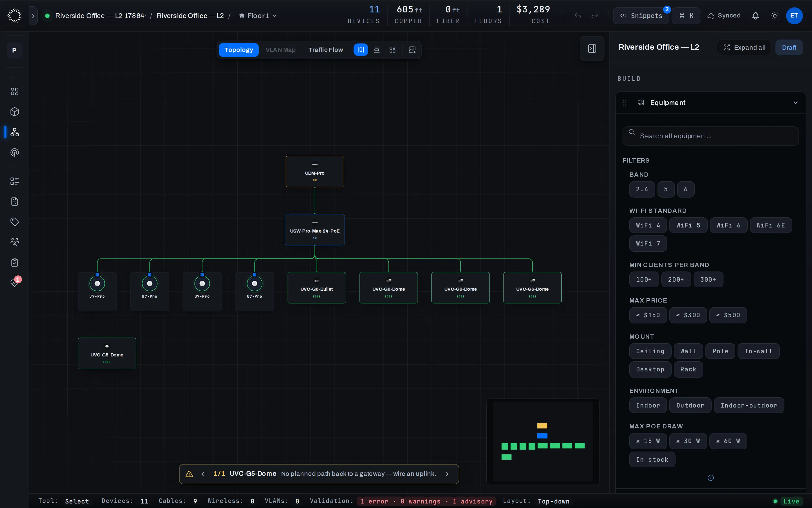This screenshot has height=508, width=812.
Task: Toggle the light/dark theme sun icon
Action: (775, 16)
